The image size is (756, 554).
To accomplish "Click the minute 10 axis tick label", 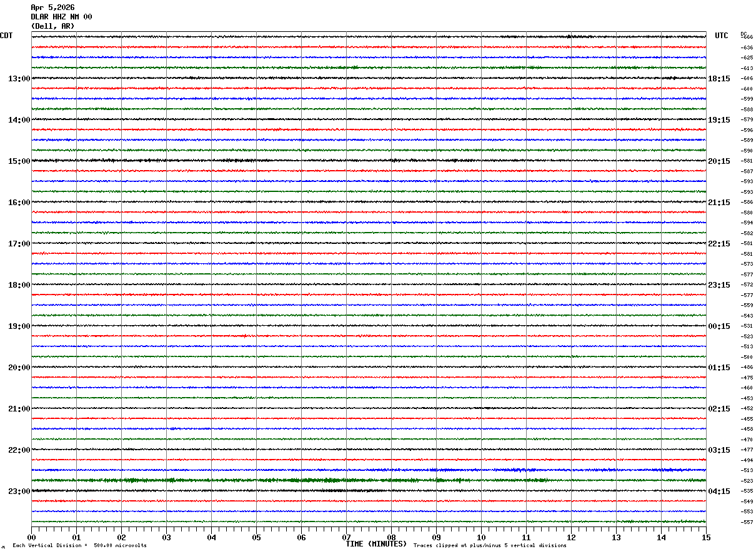I will click(481, 537).
